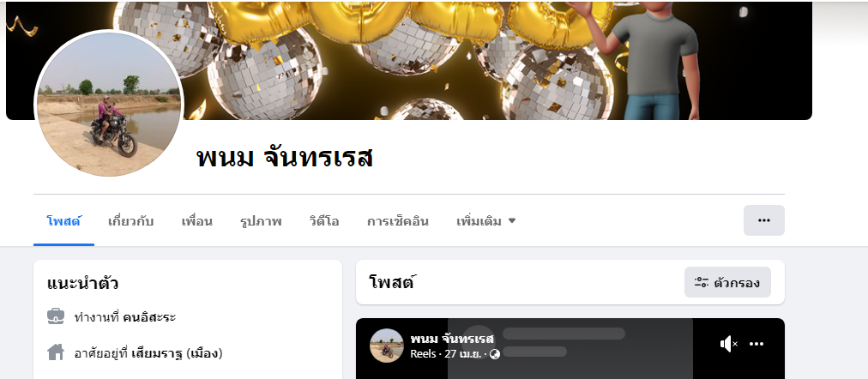This screenshot has width=868, height=379.
Task: Open the profile three-dot actions button
Action: (764, 220)
